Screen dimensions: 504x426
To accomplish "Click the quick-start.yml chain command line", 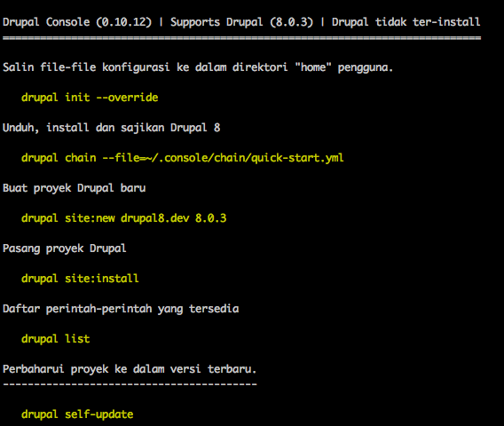I will coord(182,158).
